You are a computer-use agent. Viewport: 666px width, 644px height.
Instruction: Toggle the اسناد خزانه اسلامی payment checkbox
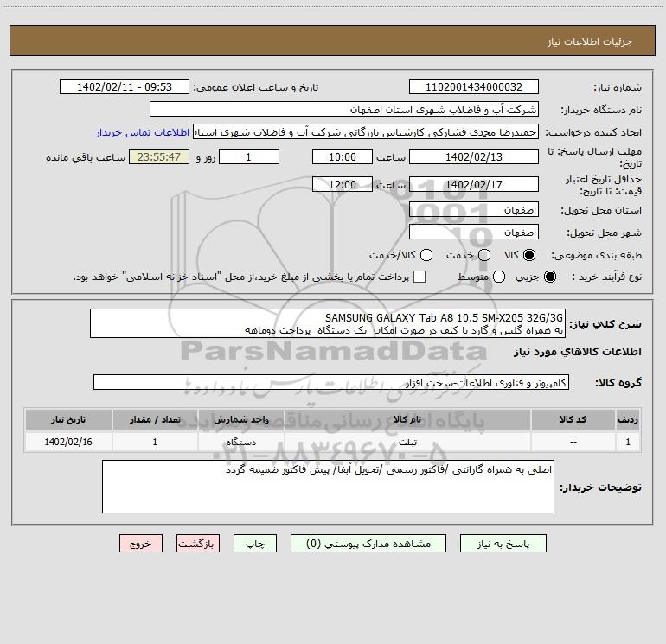coord(419,277)
